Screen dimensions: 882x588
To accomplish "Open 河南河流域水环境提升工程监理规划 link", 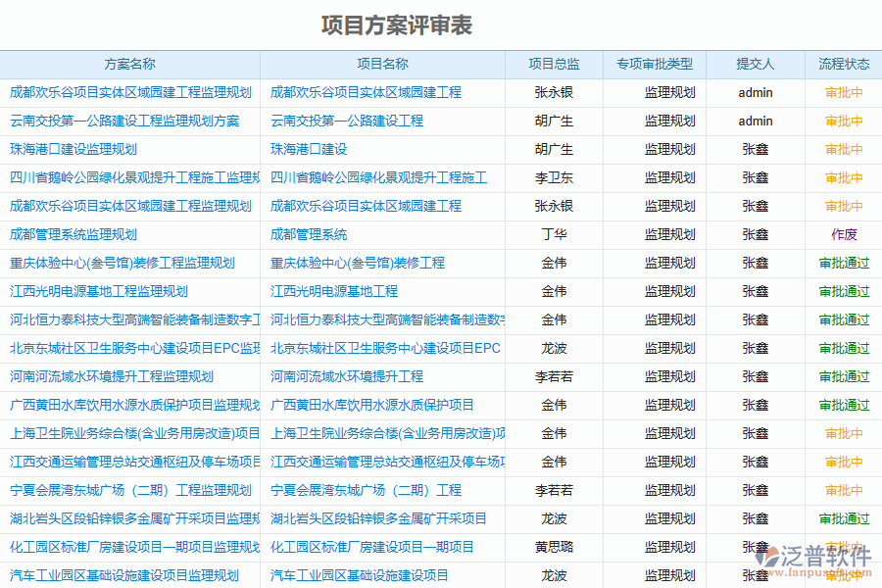I will point(112,376).
